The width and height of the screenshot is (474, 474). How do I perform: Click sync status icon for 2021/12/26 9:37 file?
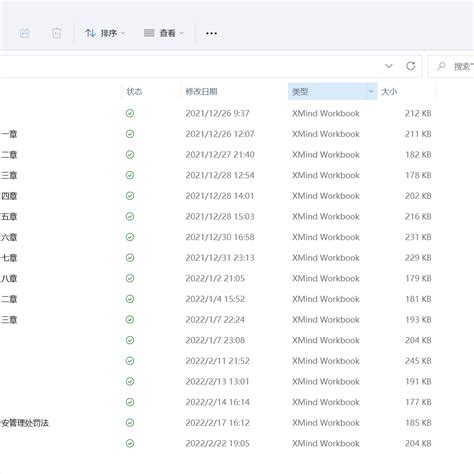[x=130, y=113]
